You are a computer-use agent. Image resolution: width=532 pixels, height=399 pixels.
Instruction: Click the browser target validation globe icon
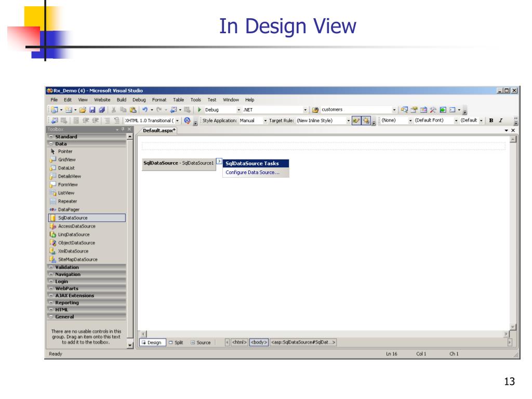click(x=187, y=121)
